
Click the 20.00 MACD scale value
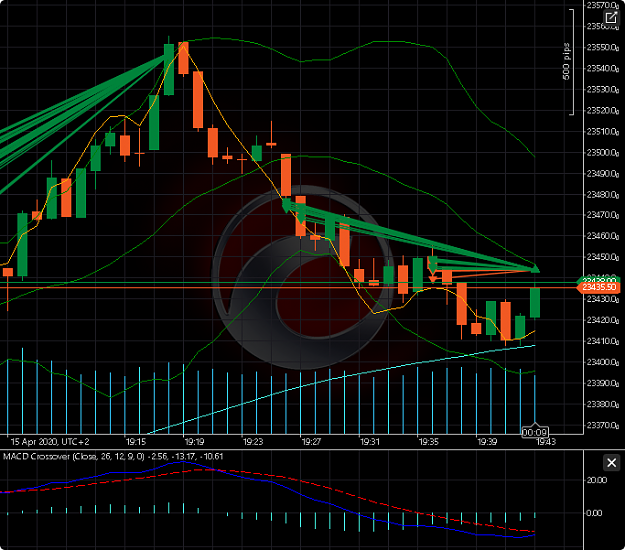[596, 480]
